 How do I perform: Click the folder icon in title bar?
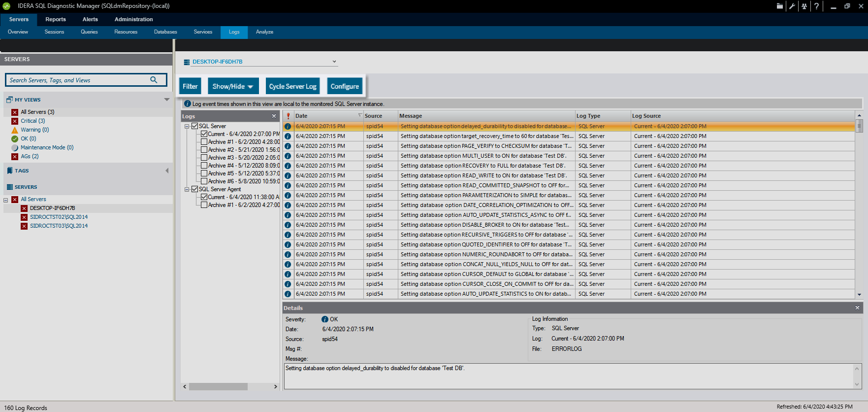click(x=779, y=6)
